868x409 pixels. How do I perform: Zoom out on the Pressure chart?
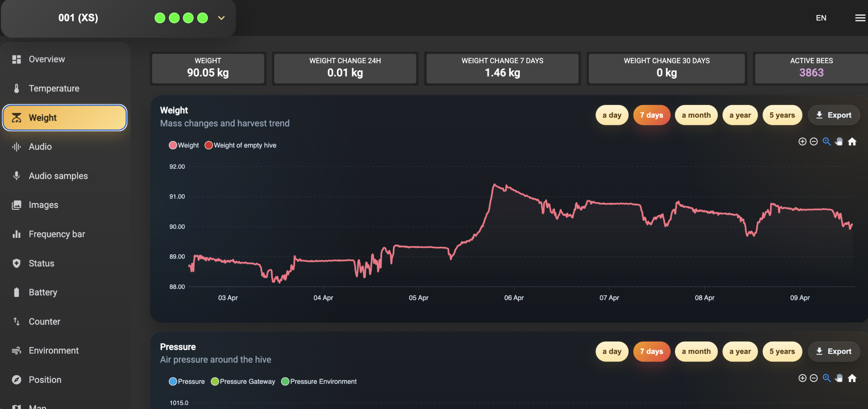(x=814, y=378)
